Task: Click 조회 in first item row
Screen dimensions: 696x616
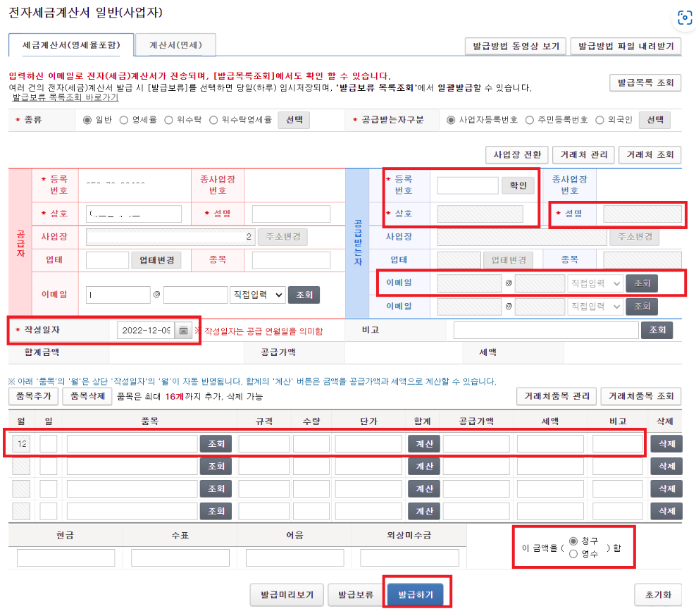Action: 216,444
